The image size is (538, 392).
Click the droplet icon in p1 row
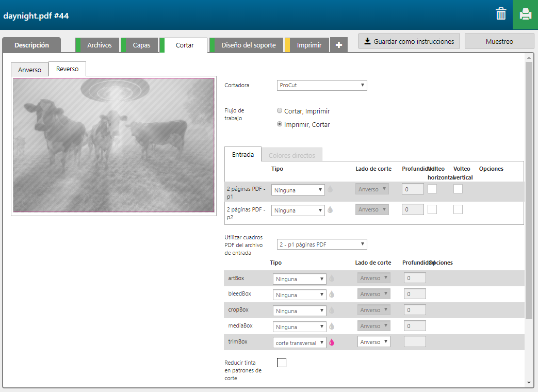330,189
